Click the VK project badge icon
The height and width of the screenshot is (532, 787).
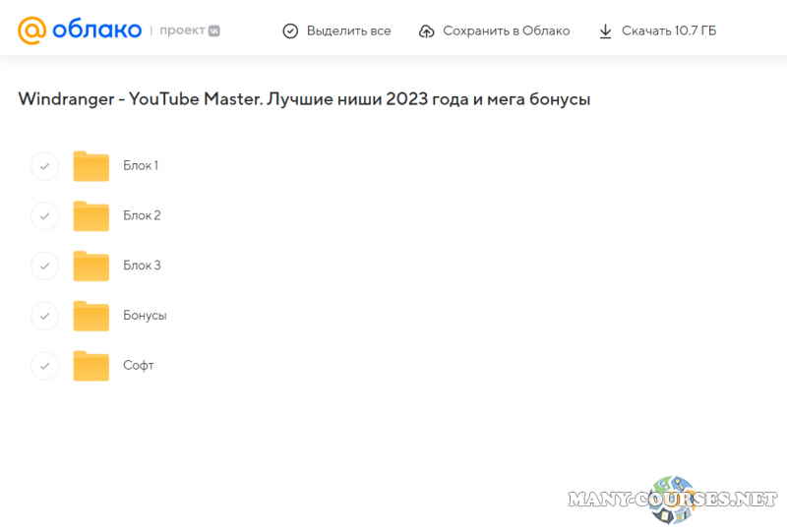[x=213, y=30]
